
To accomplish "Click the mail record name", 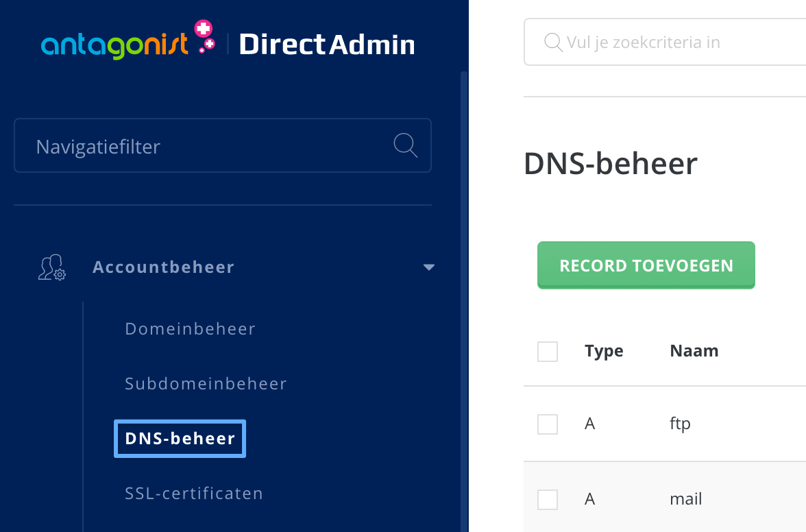I will coord(686,499).
